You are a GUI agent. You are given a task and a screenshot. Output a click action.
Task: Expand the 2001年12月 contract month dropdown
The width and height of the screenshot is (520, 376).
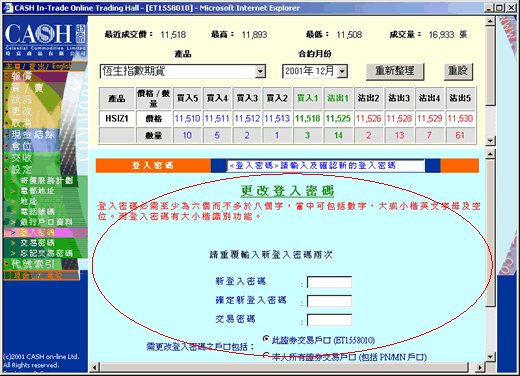(342, 71)
